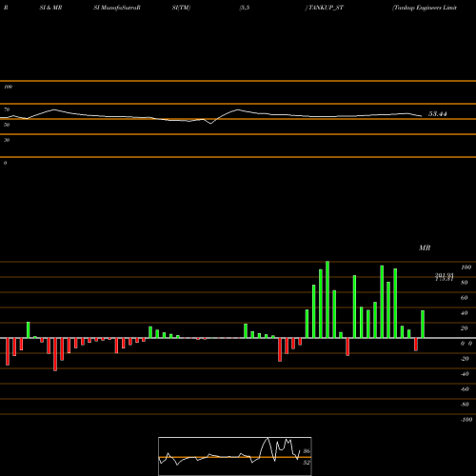Click the 30 label on the RSI axis

(x=7, y=140)
